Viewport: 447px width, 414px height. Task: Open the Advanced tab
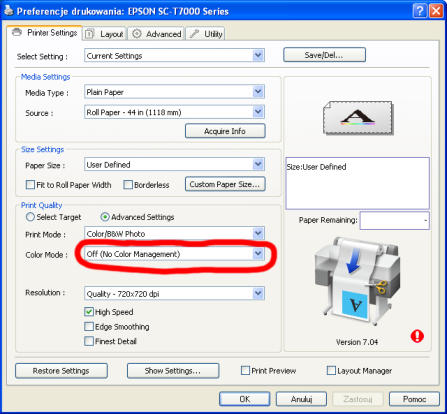(156, 34)
